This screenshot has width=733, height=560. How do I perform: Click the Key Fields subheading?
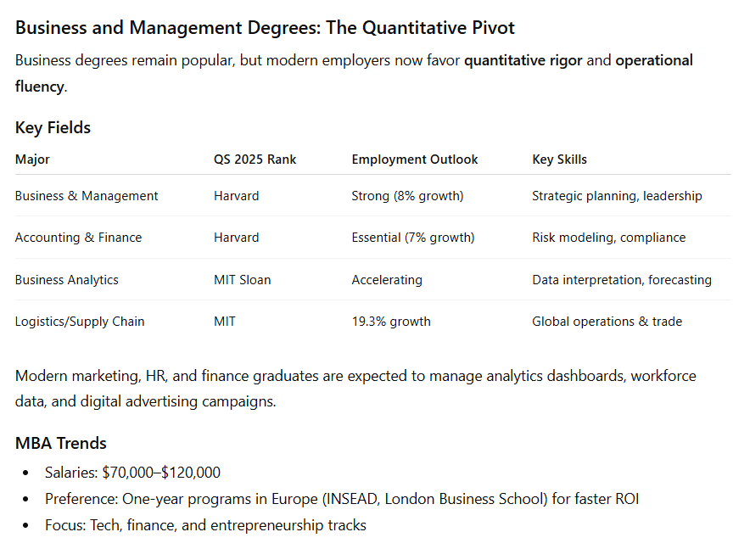point(53,127)
